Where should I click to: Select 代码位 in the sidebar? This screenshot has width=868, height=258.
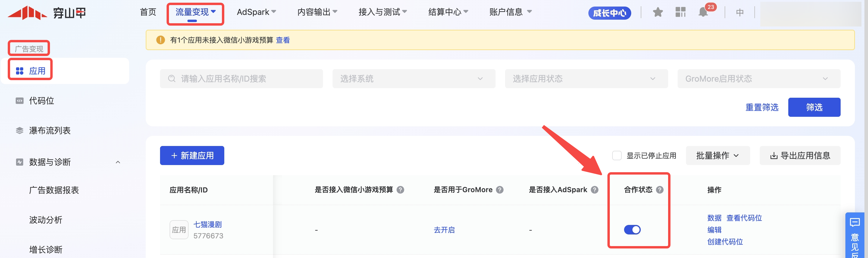[x=41, y=100]
